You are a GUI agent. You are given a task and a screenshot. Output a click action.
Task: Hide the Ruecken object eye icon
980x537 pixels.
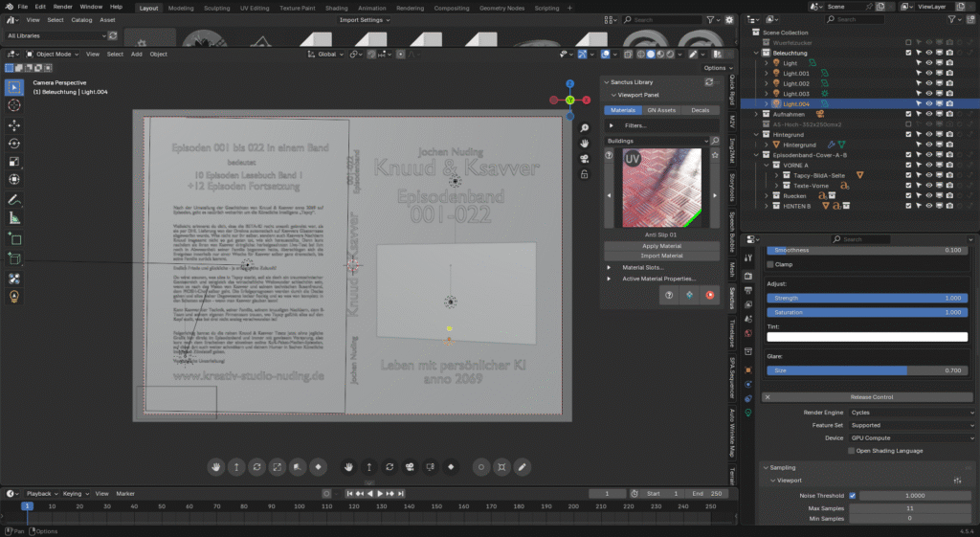pos(928,195)
